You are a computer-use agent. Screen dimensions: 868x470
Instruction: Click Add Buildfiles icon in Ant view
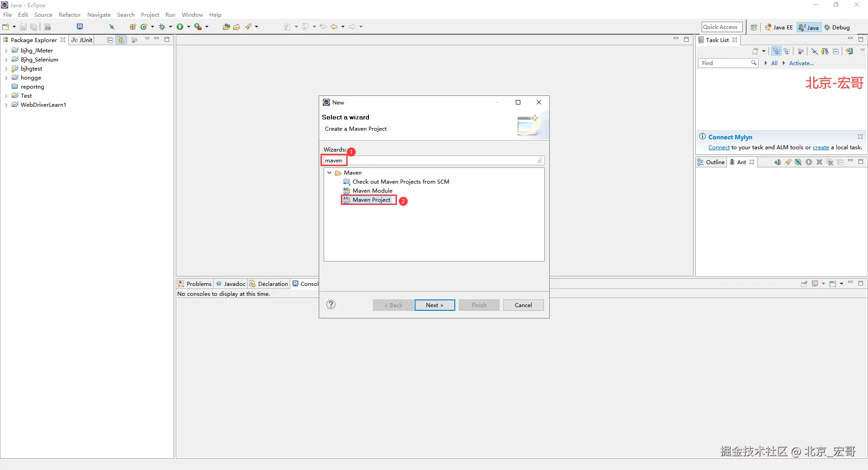tap(778, 162)
